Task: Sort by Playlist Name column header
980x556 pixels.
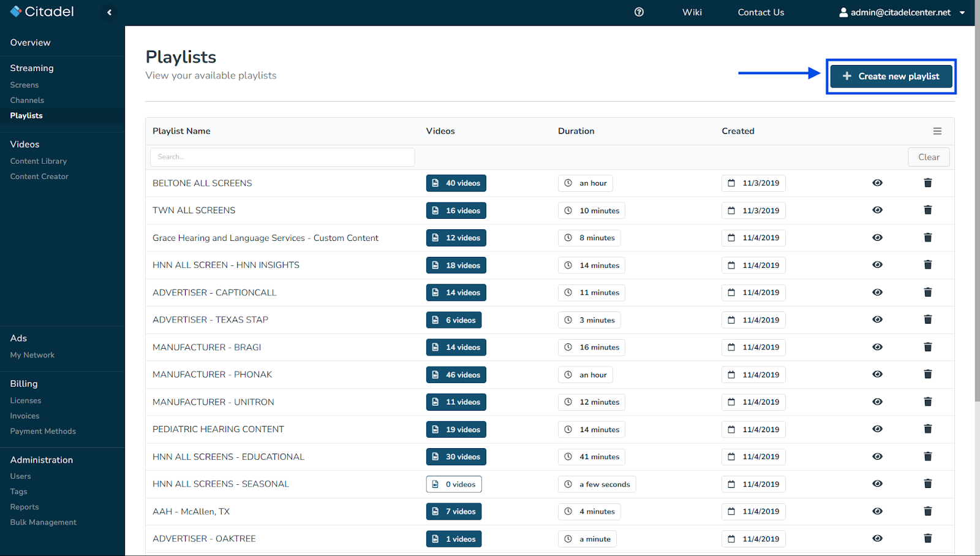Action: click(181, 131)
